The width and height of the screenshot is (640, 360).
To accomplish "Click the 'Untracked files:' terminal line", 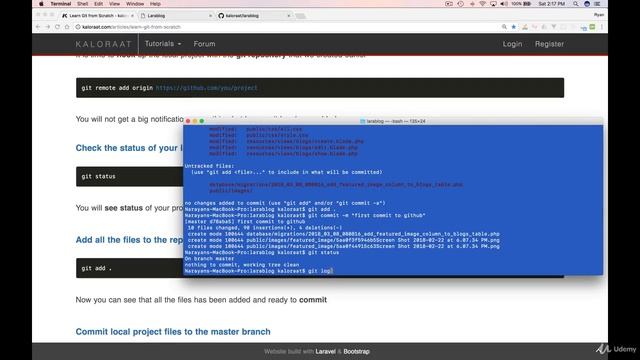I will 209,166.
